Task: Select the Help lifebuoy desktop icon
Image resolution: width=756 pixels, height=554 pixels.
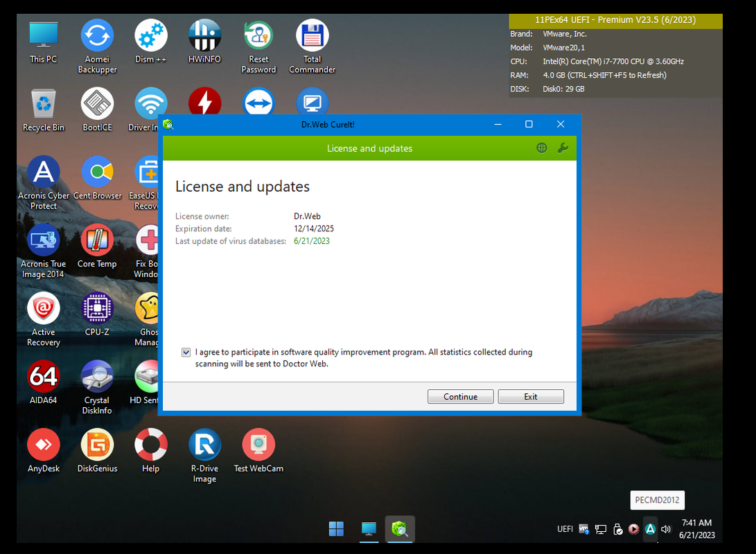Action: [x=151, y=452]
